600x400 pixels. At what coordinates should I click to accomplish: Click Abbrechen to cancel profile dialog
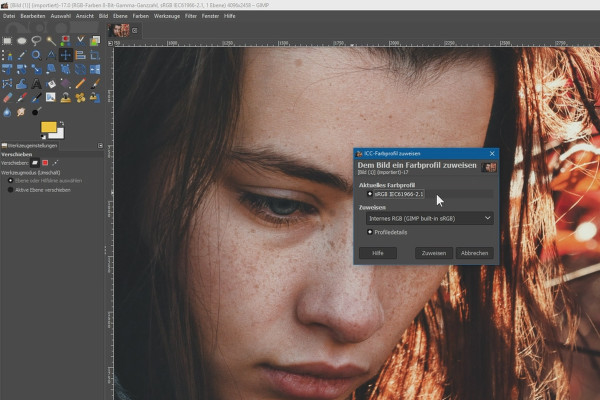click(x=474, y=253)
